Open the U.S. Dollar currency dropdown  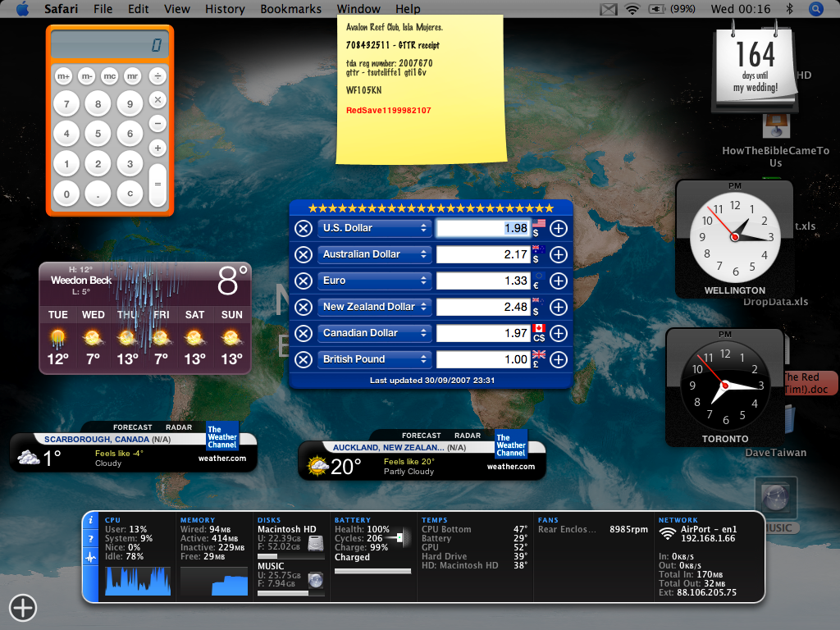374,228
